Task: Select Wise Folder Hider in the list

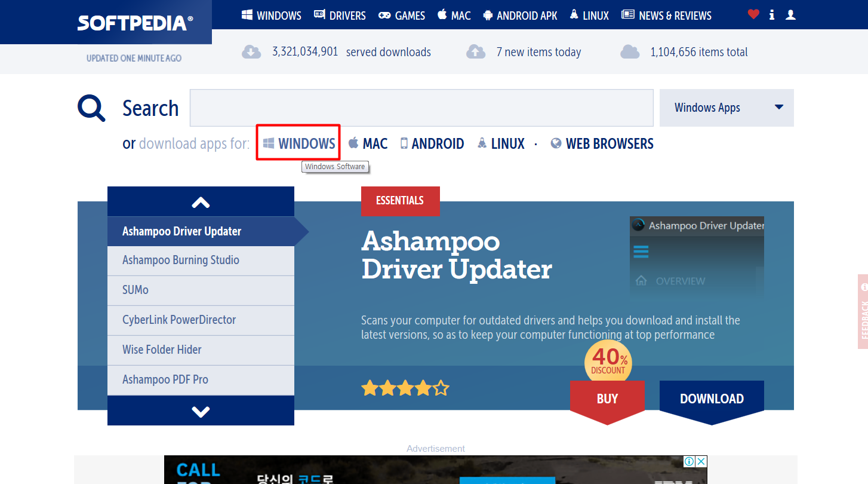Action: tap(201, 350)
